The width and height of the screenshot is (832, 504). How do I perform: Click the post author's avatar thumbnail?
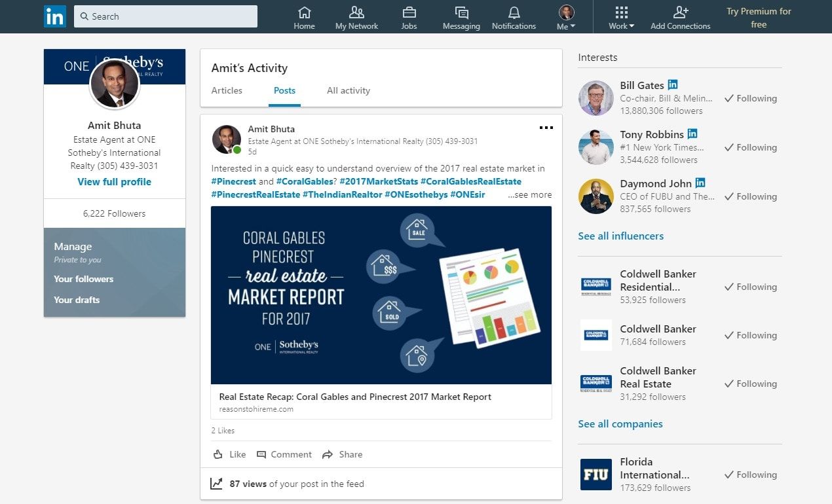[227, 139]
